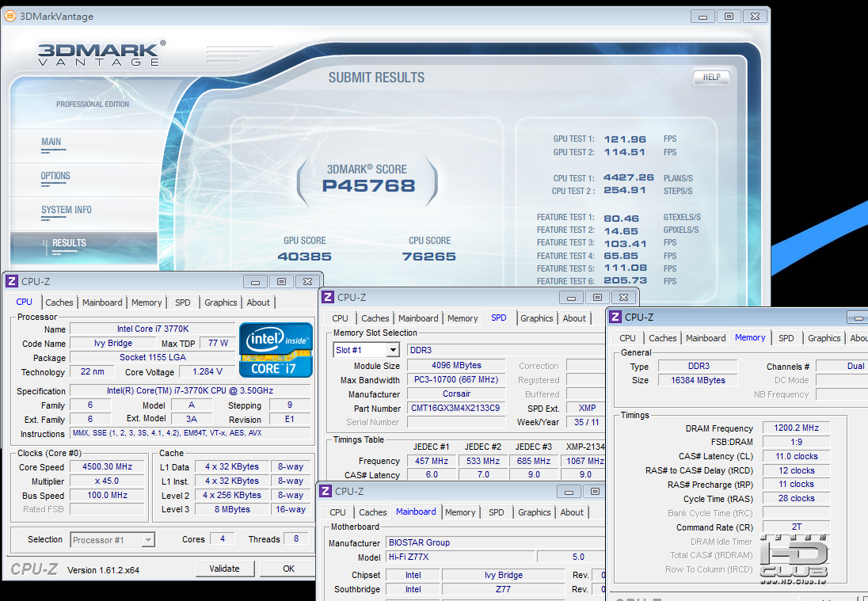Select the Mainboard tab in the Processor CPU-Z window

coord(102,302)
